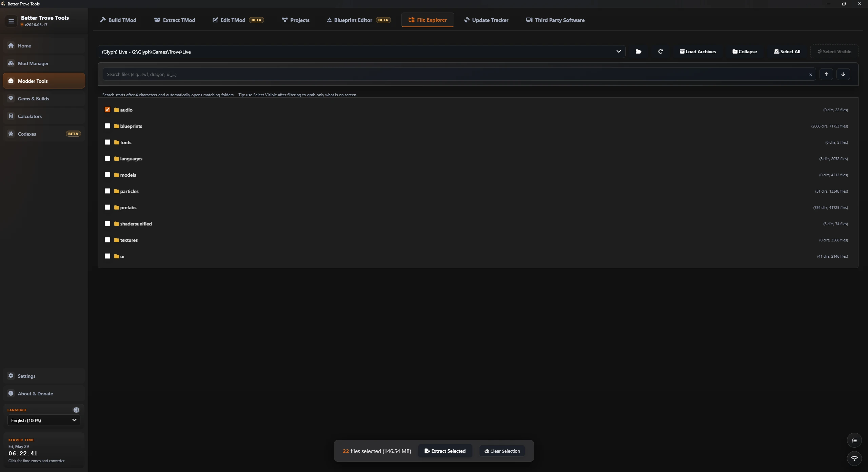Click the blueprints folder icon
868x472 pixels.
[x=117, y=126]
